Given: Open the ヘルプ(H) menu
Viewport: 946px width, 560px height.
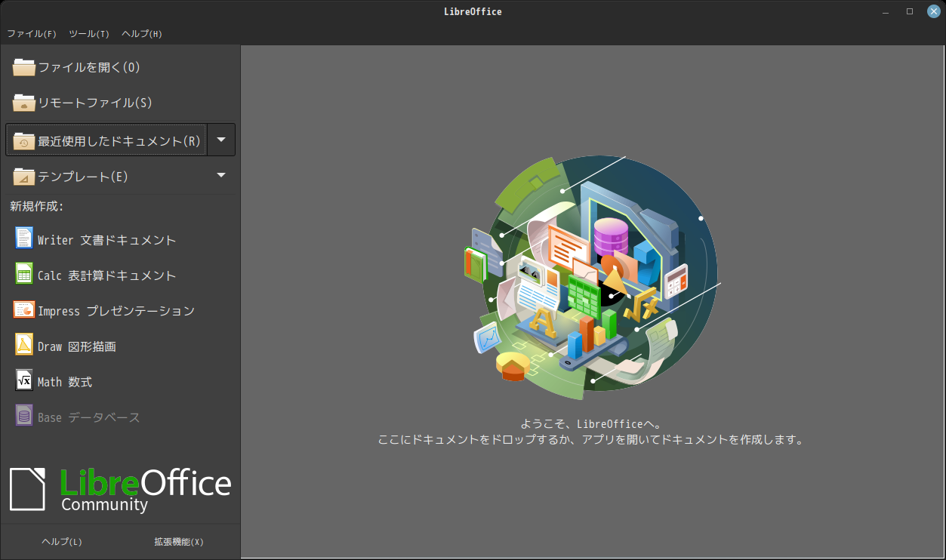Looking at the screenshot, I should (x=142, y=34).
